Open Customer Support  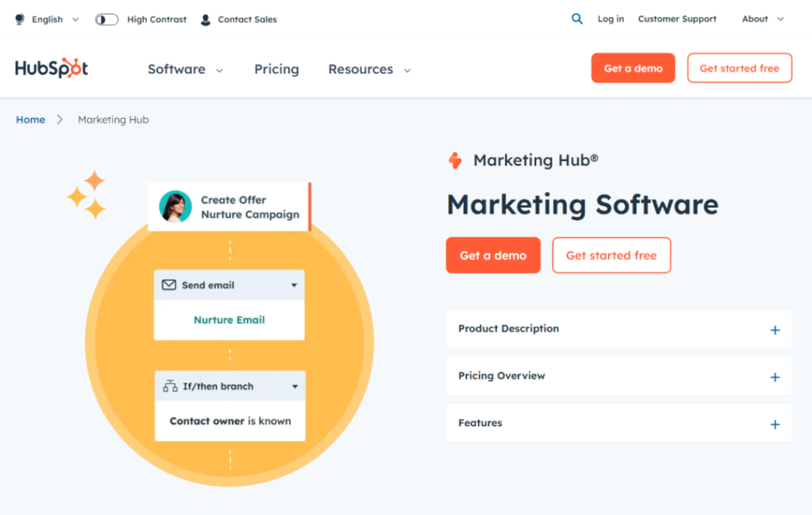click(x=677, y=19)
